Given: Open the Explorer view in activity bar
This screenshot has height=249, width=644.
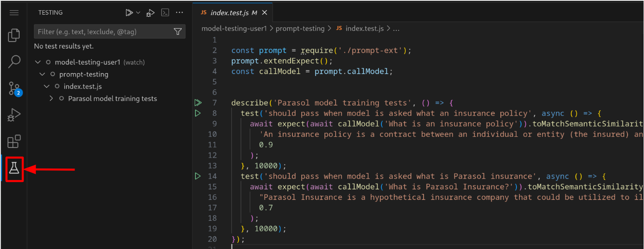Looking at the screenshot, I should pos(14,35).
